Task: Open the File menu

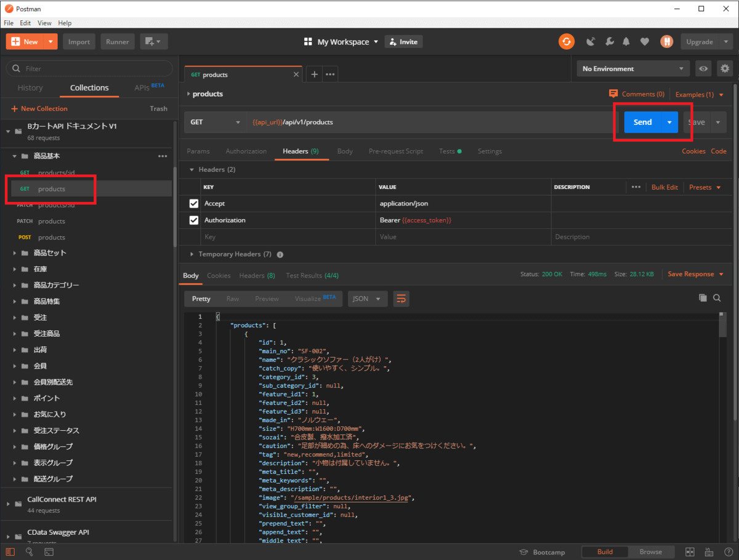Action: (x=9, y=23)
